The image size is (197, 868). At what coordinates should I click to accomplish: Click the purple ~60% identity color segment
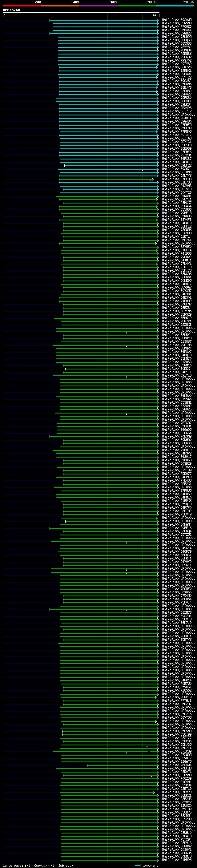(98, 6)
